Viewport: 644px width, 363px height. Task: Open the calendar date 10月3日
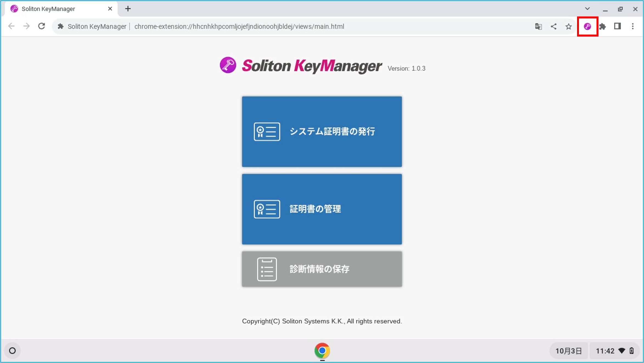click(x=569, y=351)
